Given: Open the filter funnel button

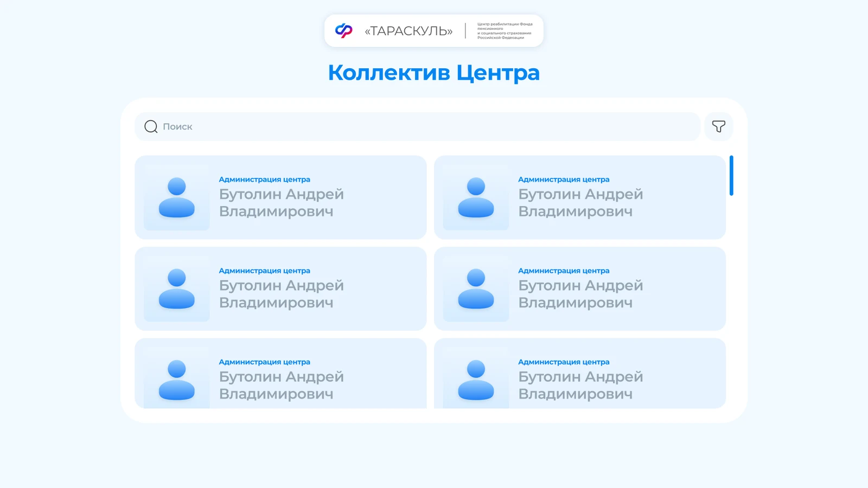Looking at the screenshot, I should pos(719,126).
